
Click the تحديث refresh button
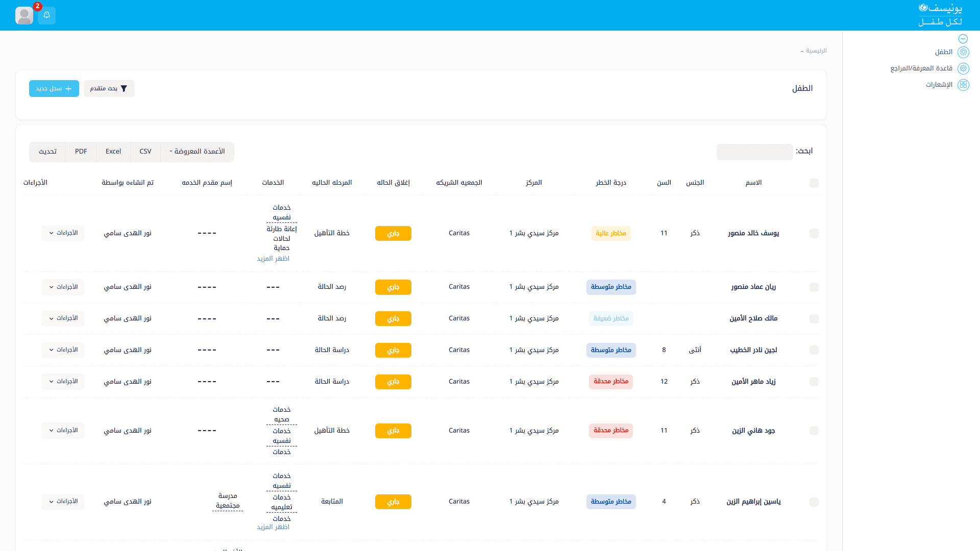[47, 152]
